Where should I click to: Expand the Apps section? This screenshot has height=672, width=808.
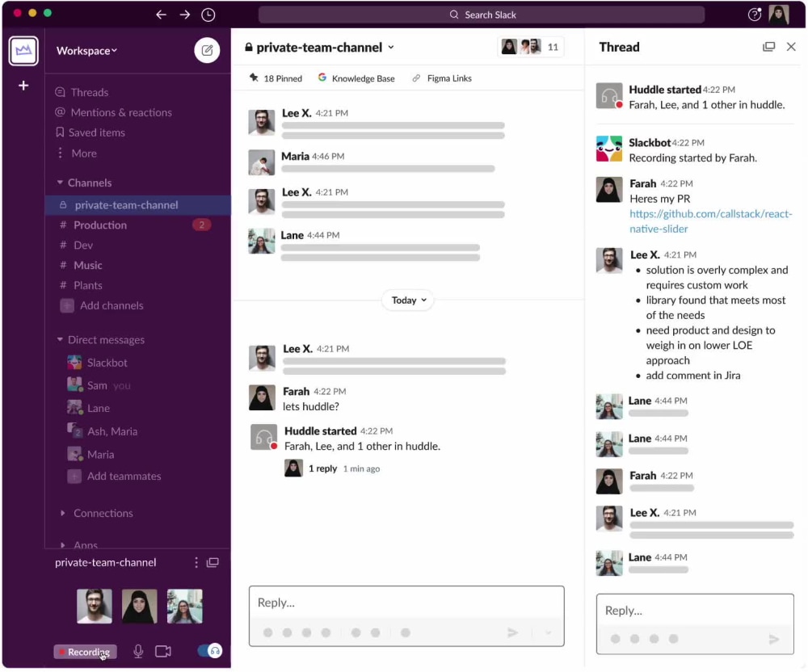pos(62,545)
